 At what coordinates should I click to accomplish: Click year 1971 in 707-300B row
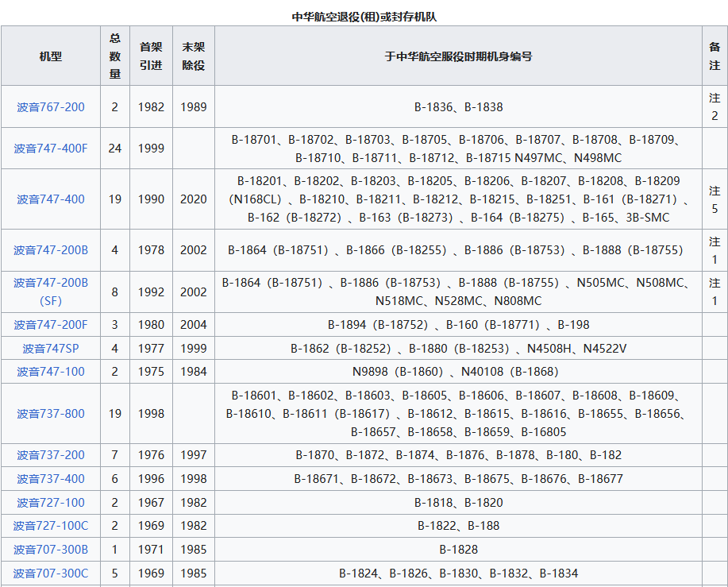pos(152,550)
